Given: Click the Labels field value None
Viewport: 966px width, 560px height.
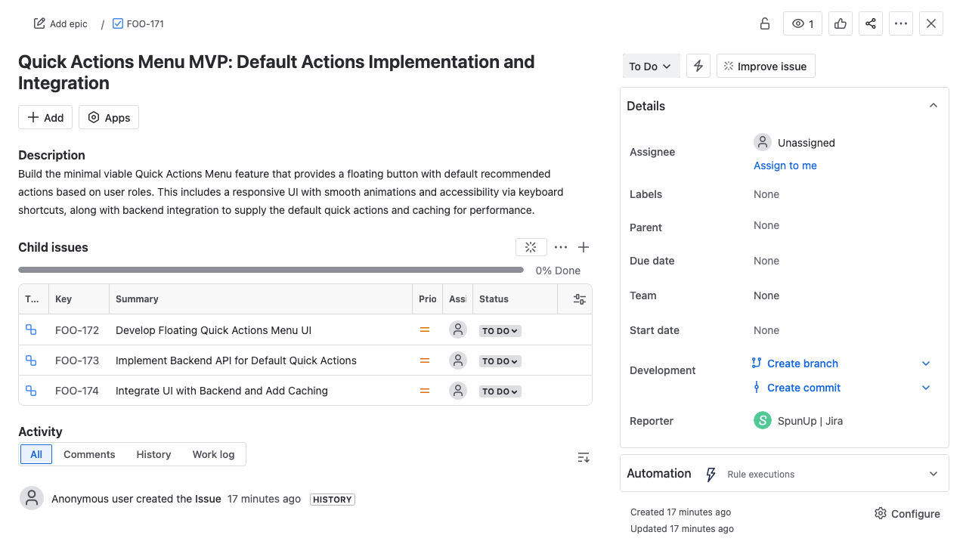Looking at the screenshot, I should [x=766, y=194].
